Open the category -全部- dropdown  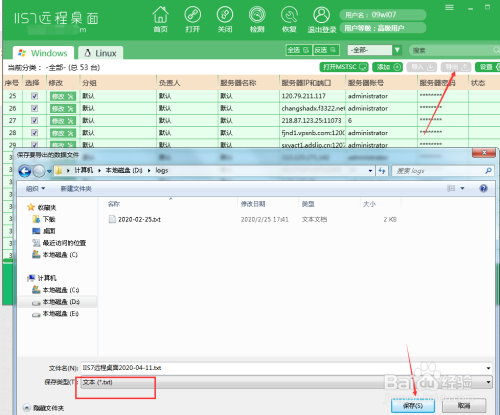click(x=397, y=50)
